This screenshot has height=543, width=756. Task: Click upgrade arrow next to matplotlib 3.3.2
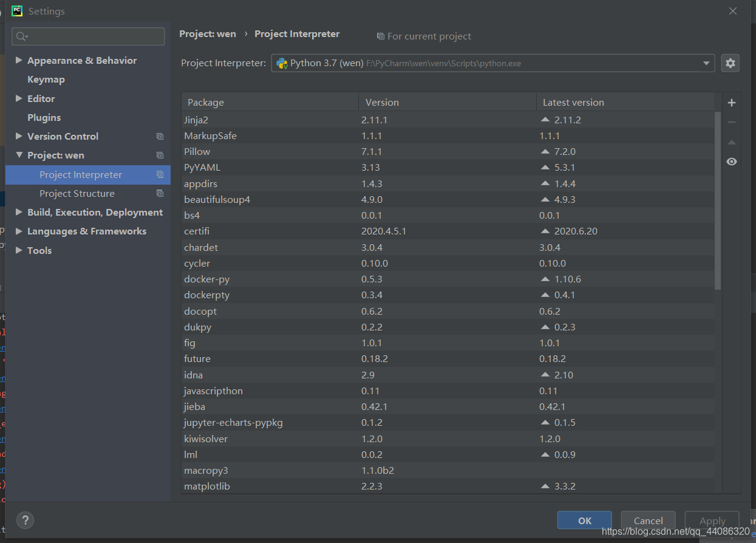click(x=545, y=486)
